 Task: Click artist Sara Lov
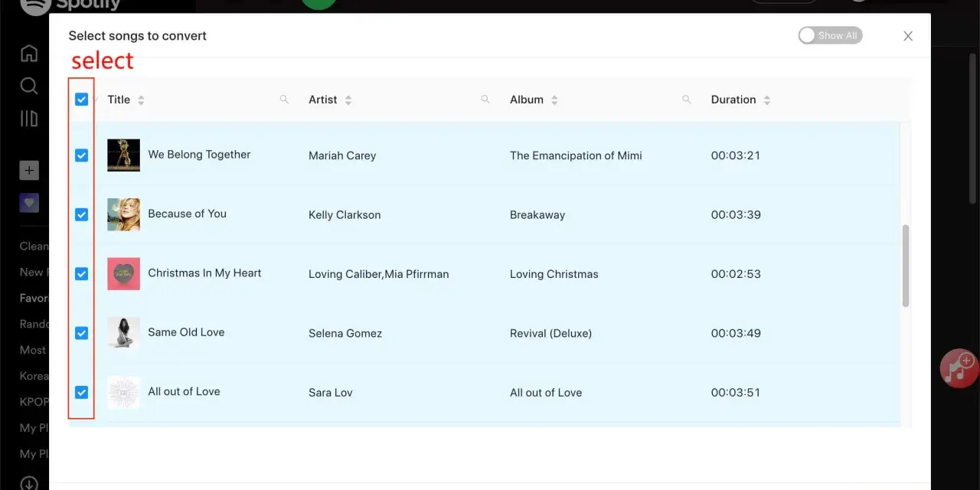pyautogui.click(x=331, y=393)
